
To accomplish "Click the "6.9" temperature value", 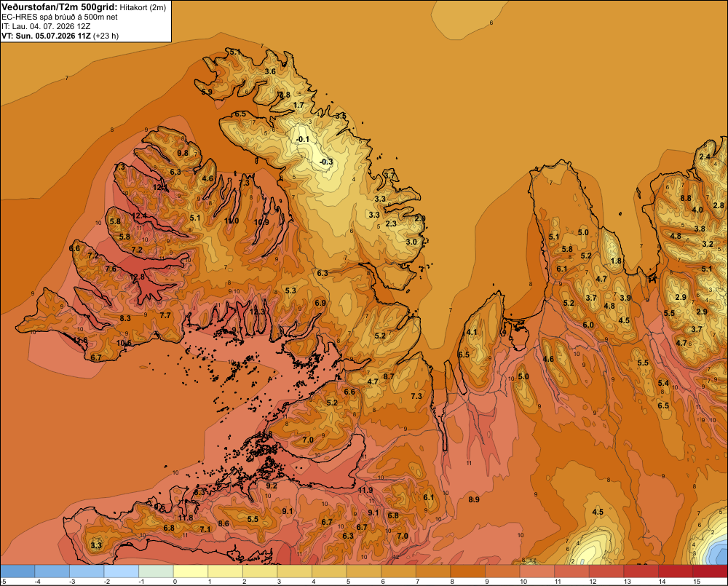I will 320,303.
